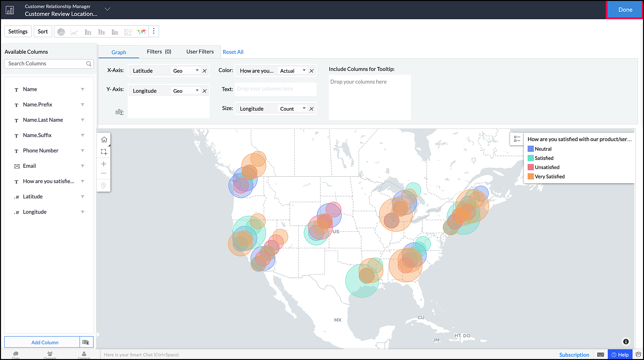This screenshot has width=644, height=360.
Task: Click the Very Satisfied orange legend swatch
Action: [531, 176]
